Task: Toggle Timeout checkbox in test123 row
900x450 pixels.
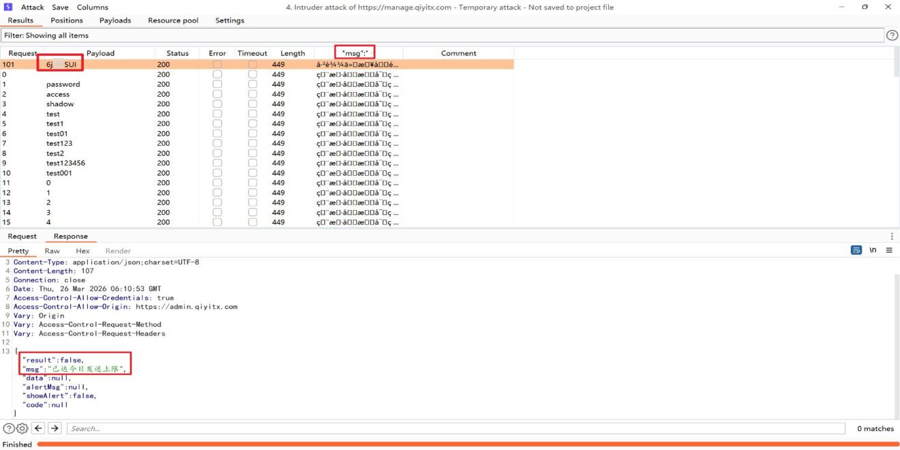Action: pyautogui.click(x=253, y=143)
